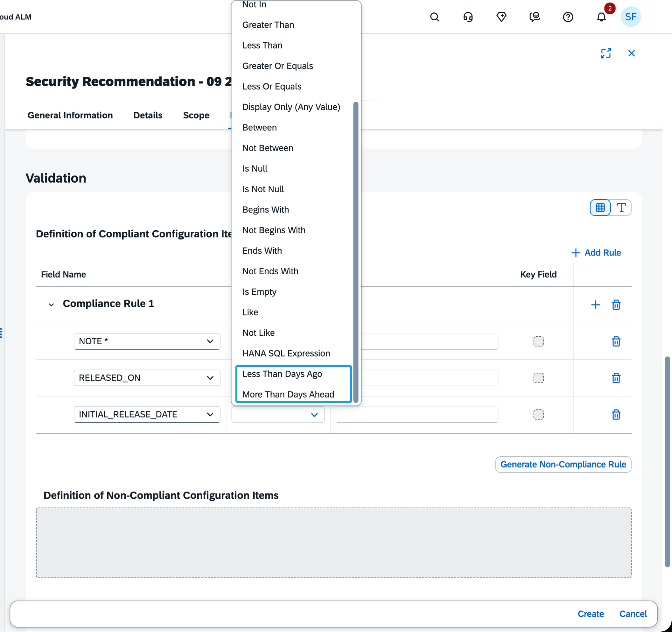The image size is (672, 632).
Task: Open the Scope tab
Action: [196, 115]
